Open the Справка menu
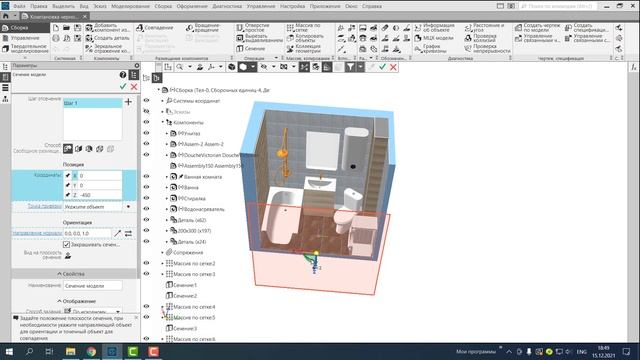This screenshot has width=640, height=360. tap(371, 6)
